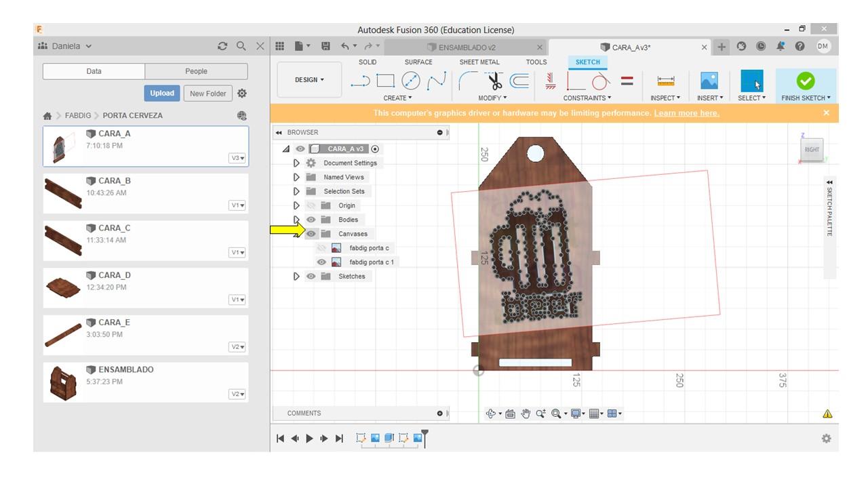Switch to the SHEET METAL tab
Image resolution: width=868 pixels, height=488 pixels.
[479, 62]
